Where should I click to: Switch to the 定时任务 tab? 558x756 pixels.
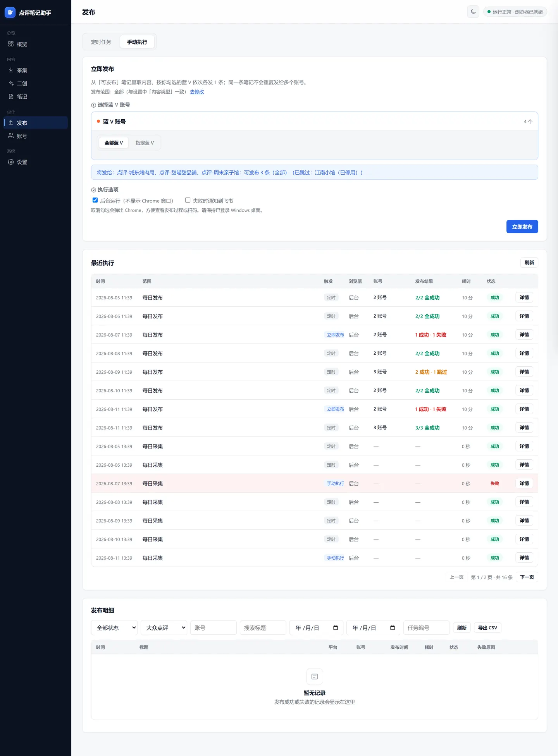coord(101,42)
